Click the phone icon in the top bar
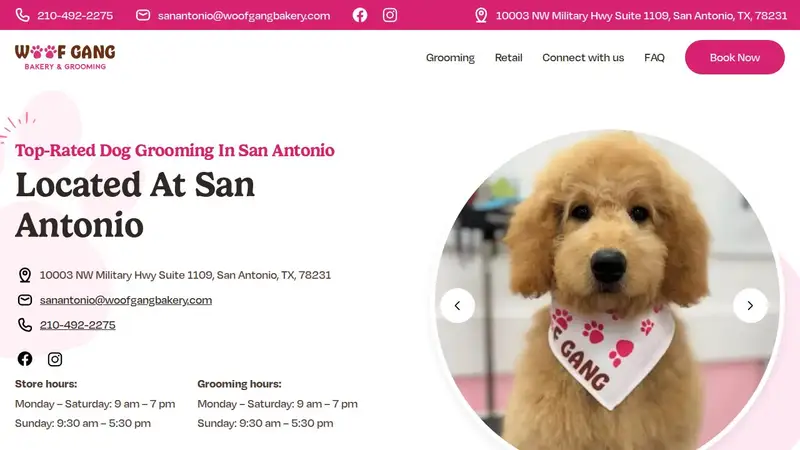 [x=22, y=15]
